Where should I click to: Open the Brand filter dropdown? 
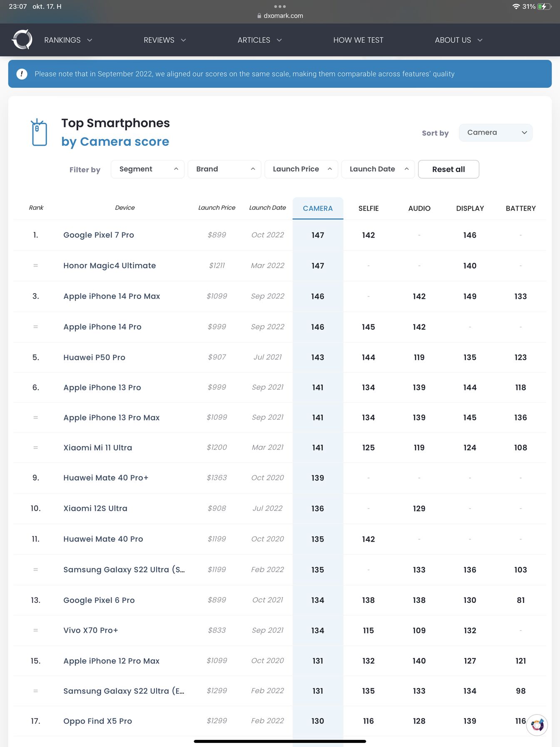pyautogui.click(x=224, y=169)
